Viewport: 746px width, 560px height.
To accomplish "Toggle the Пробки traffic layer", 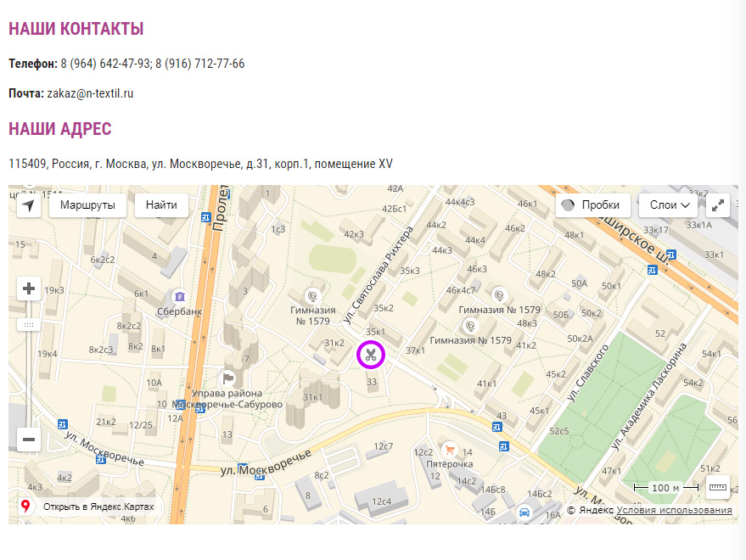I will (x=593, y=205).
